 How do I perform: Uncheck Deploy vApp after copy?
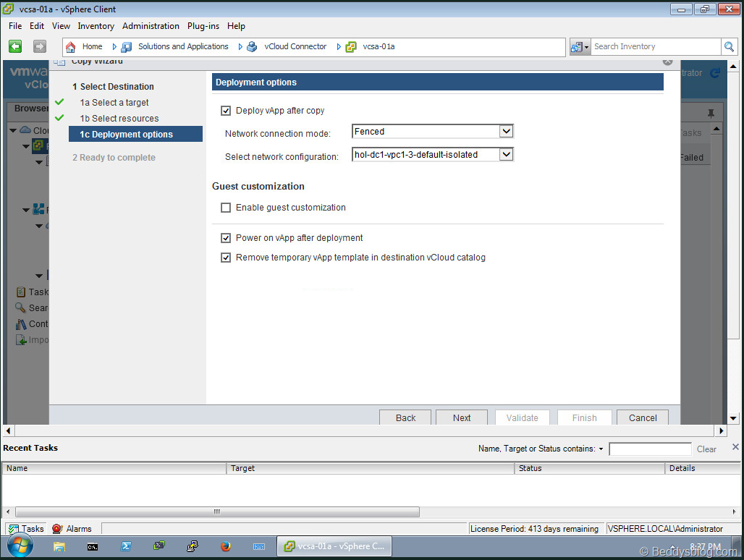[226, 111]
